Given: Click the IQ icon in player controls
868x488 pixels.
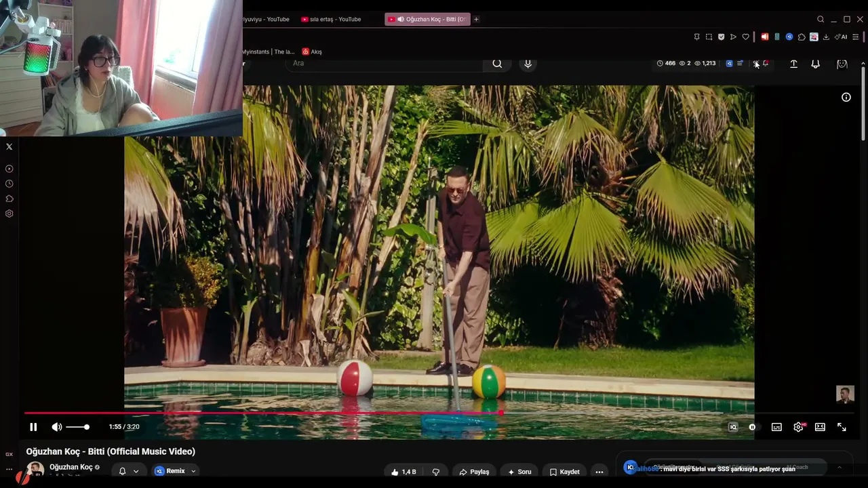Looking at the screenshot, I should click(x=733, y=427).
